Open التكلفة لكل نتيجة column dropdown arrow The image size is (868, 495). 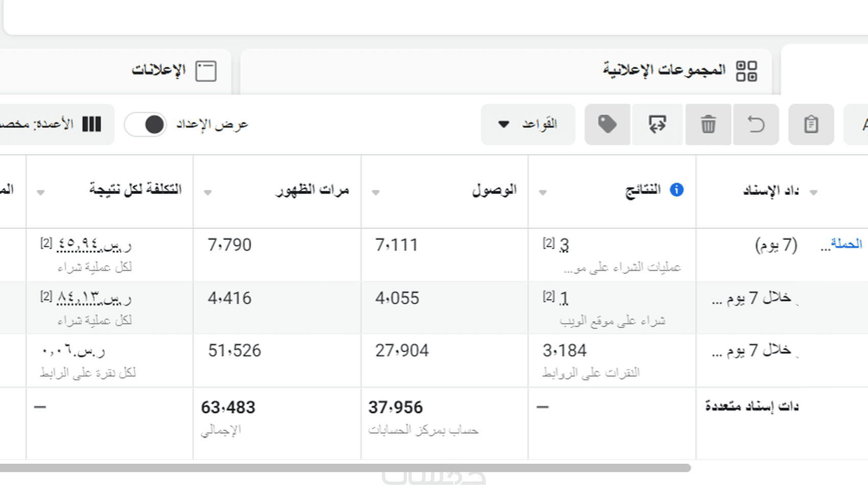coord(40,192)
